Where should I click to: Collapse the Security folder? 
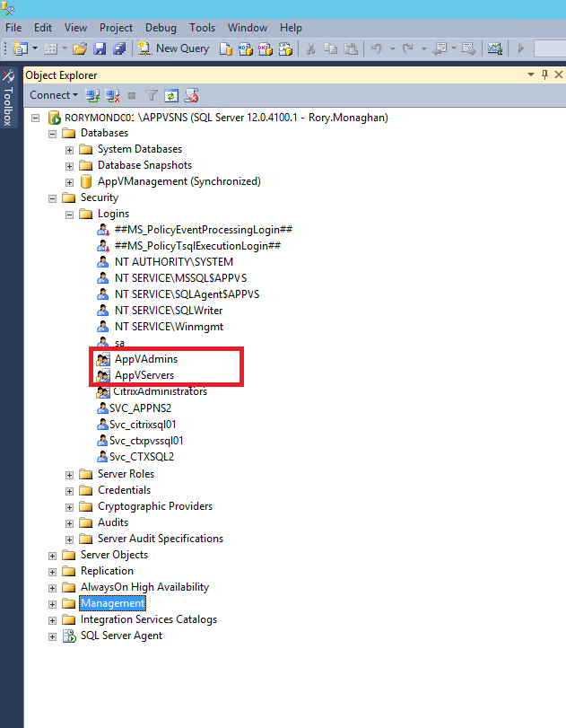(52, 198)
